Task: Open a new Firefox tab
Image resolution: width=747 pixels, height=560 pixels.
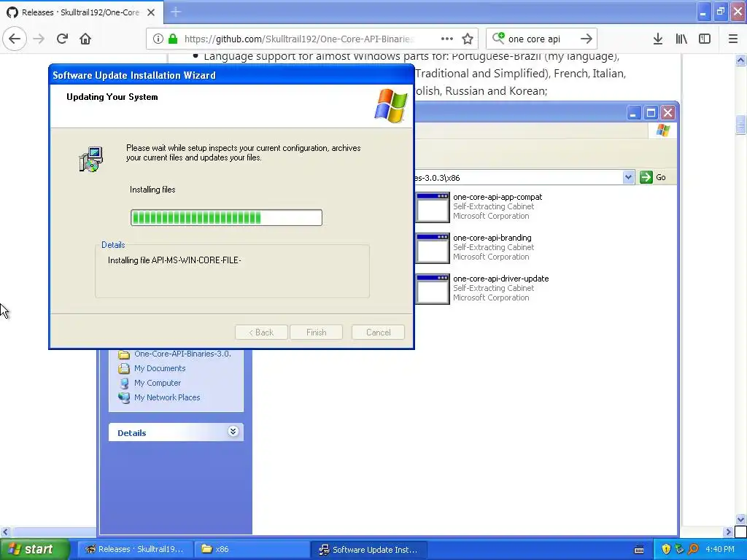Action: (x=176, y=12)
